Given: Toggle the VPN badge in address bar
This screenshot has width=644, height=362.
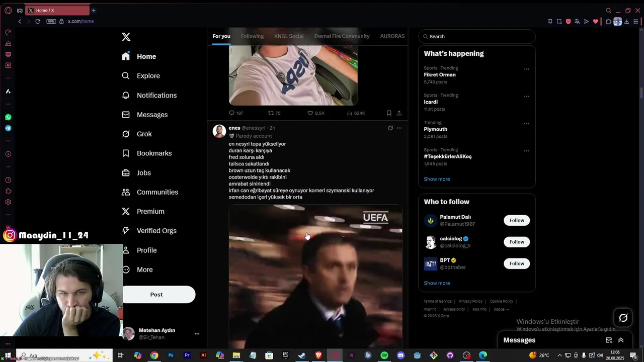Looking at the screenshot, I should coord(51,22).
